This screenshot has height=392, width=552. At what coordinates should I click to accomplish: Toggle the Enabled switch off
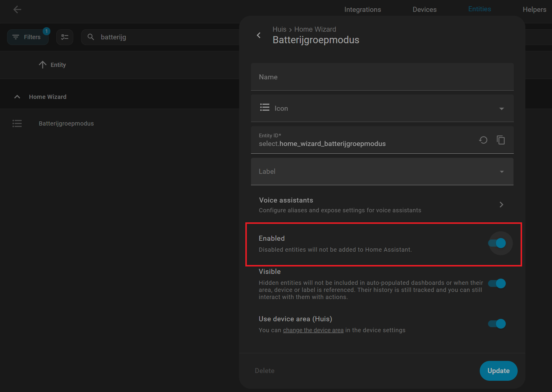point(497,243)
